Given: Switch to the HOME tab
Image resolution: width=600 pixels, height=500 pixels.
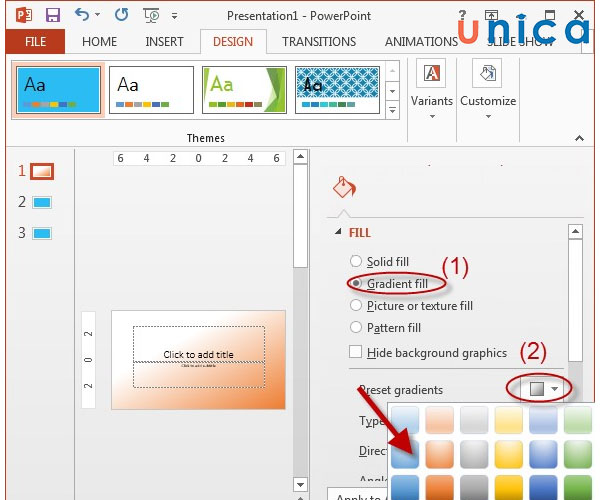Looking at the screenshot, I should point(99,41).
